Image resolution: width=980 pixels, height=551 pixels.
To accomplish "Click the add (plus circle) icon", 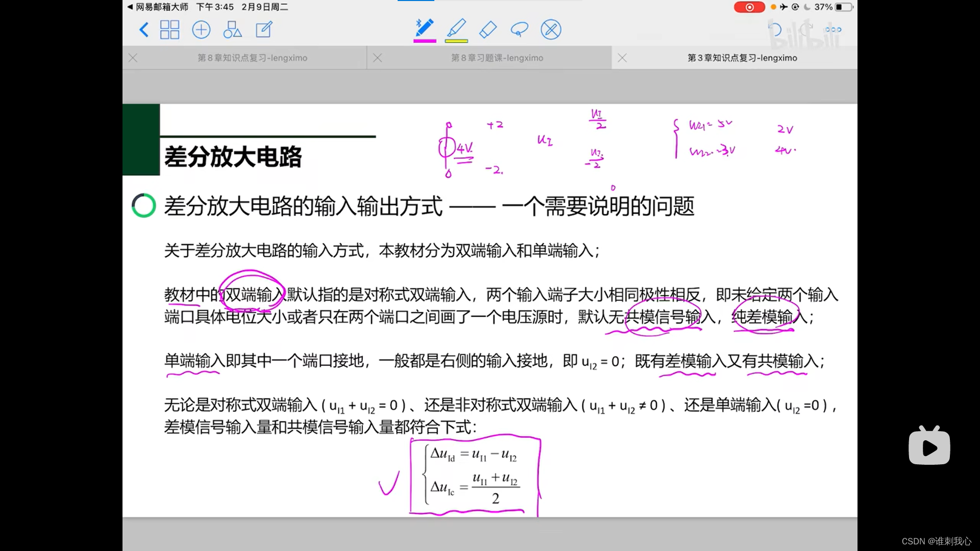I will coord(201,30).
